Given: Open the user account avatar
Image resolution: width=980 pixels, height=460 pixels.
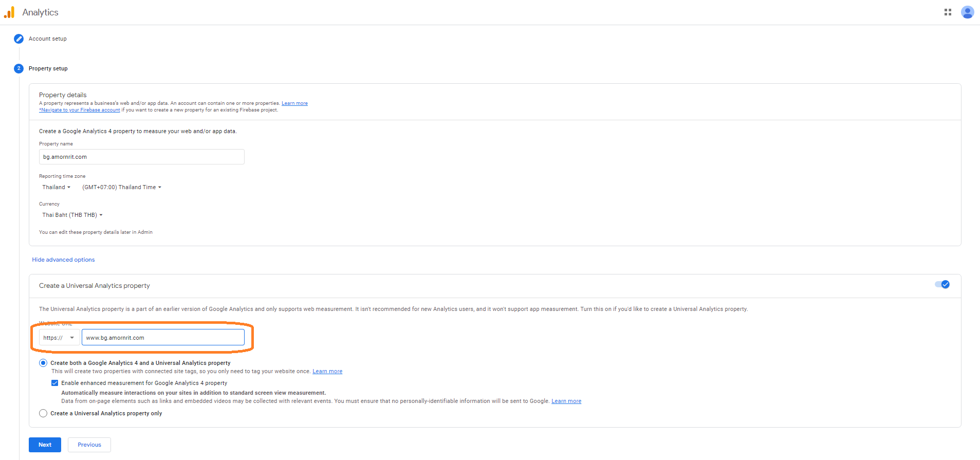Looking at the screenshot, I should (x=967, y=12).
